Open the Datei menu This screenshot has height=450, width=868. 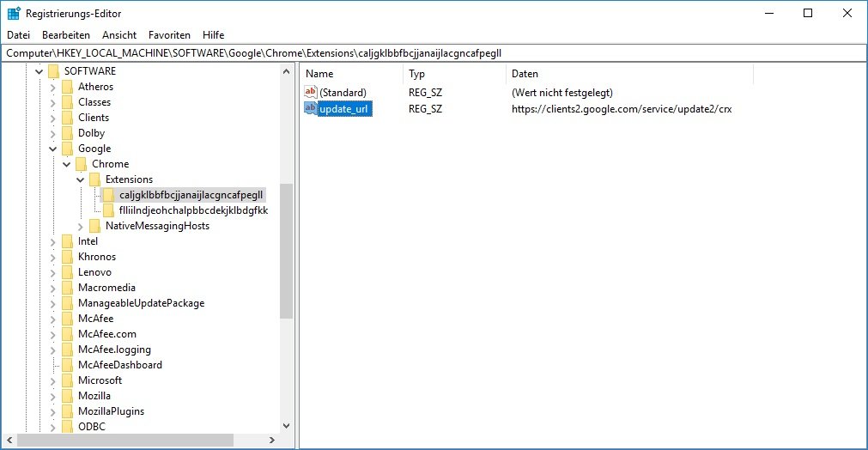point(18,35)
